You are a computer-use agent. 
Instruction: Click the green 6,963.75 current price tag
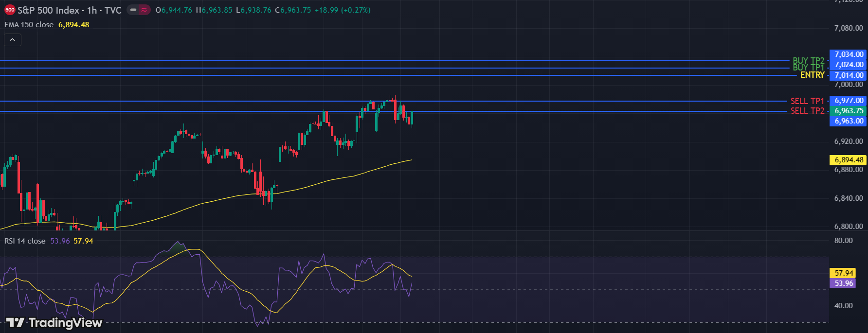pos(849,111)
